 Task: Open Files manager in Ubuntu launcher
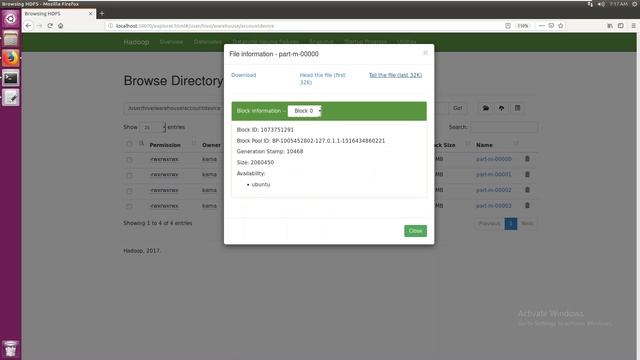coord(11,38)
